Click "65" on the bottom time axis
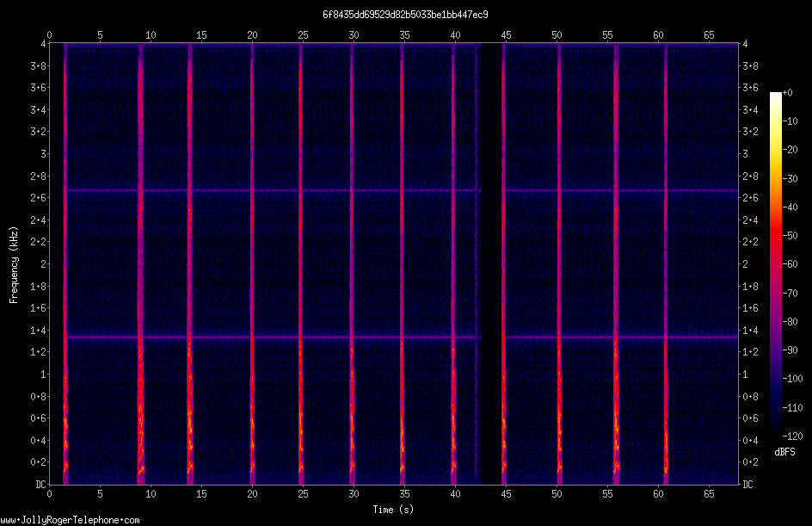The width and height of the screenshot is (812, 526). click(x=709, y=494)
